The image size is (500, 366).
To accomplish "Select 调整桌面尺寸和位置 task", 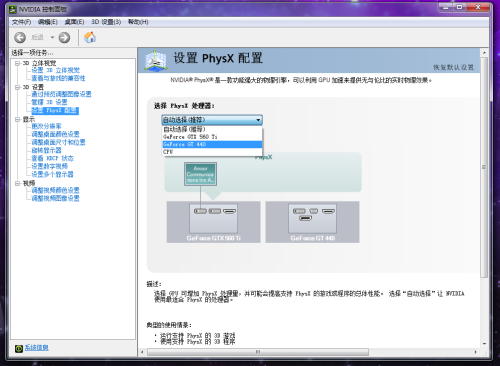I will pyautogui.click(x=58, y=142).
